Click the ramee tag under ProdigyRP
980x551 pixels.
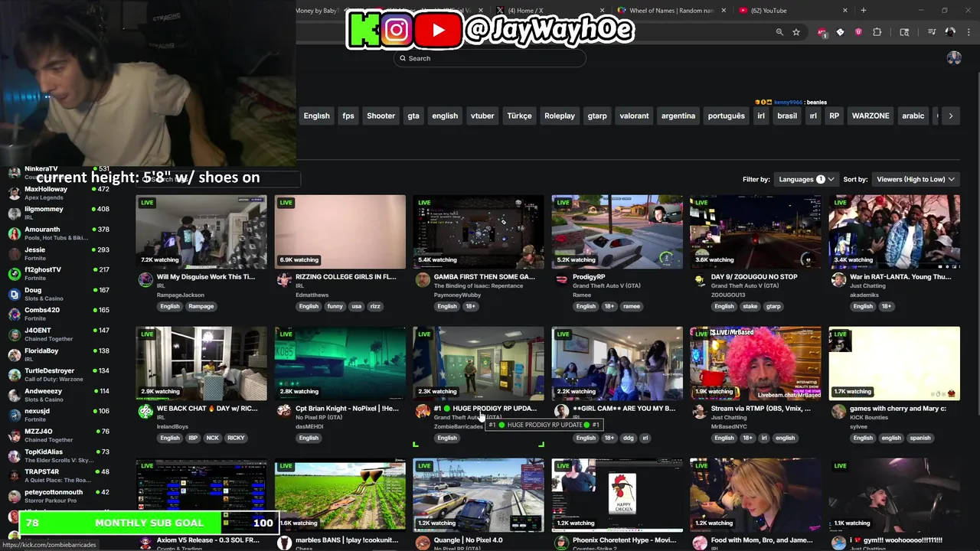(x=632, y=306)
